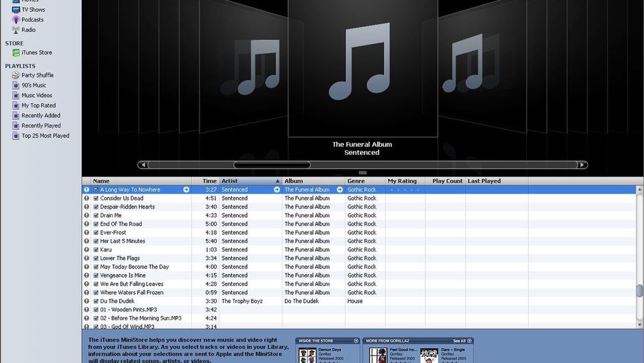
Task: Select the album cover right of center
Action: pyautogui.click(x=482, y=65)
